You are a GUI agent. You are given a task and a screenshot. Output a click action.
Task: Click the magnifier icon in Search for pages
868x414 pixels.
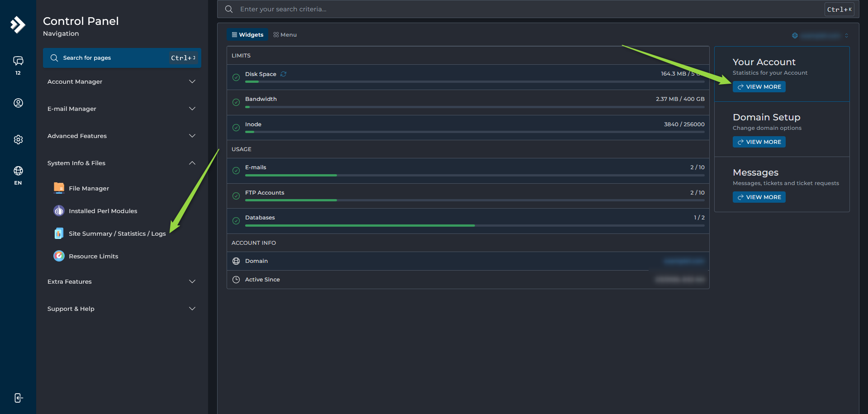pos(54,58)
